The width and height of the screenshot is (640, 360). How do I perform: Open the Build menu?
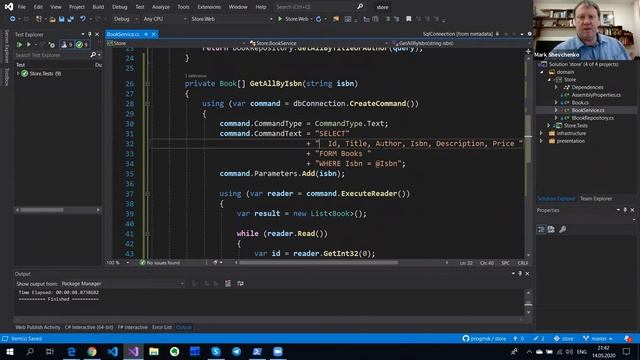98,7
